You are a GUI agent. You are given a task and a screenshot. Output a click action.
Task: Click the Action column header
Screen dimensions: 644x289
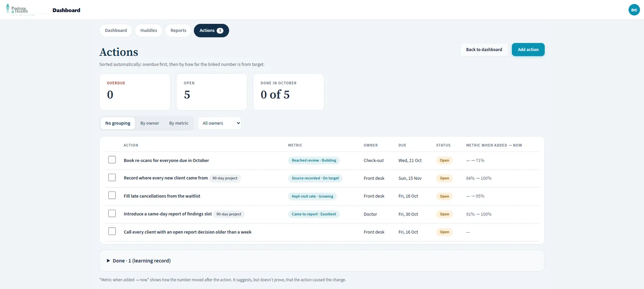(x=131, y=145)
